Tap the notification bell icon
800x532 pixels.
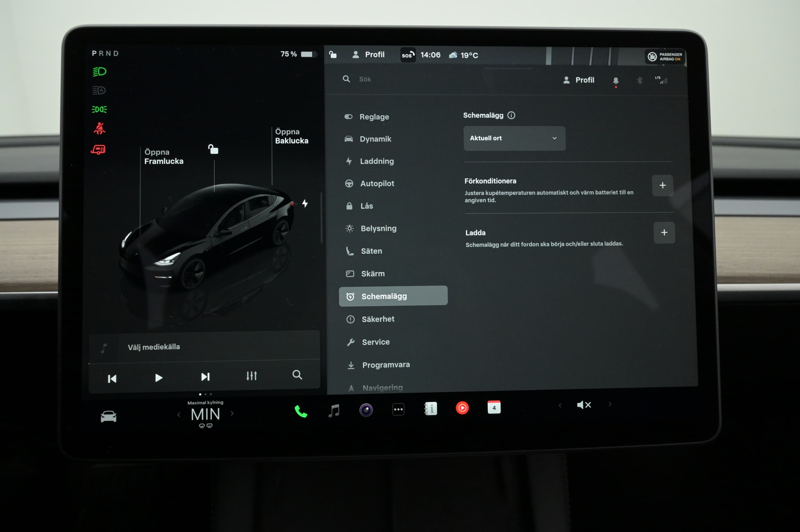coord(616,81)
